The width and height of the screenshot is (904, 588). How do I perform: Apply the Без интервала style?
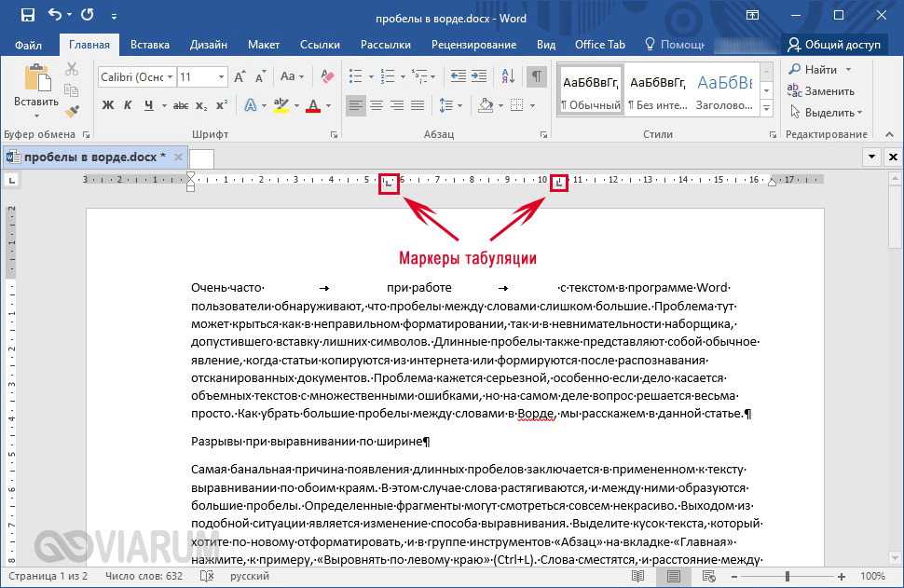point(658,92)
